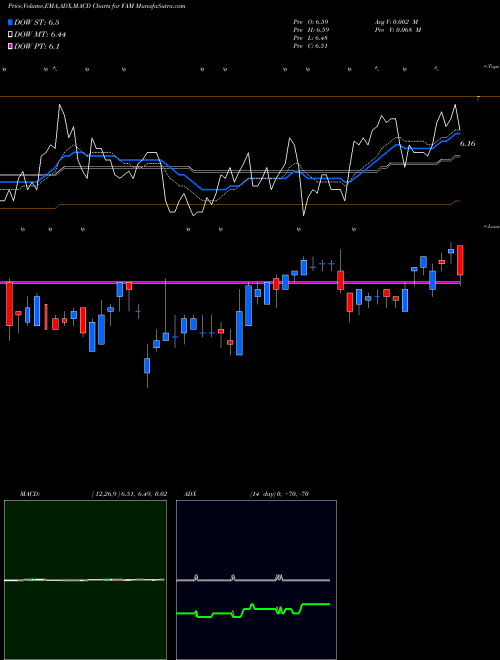Click the 'Pre H: 6.59' high value

pos(311,30)
